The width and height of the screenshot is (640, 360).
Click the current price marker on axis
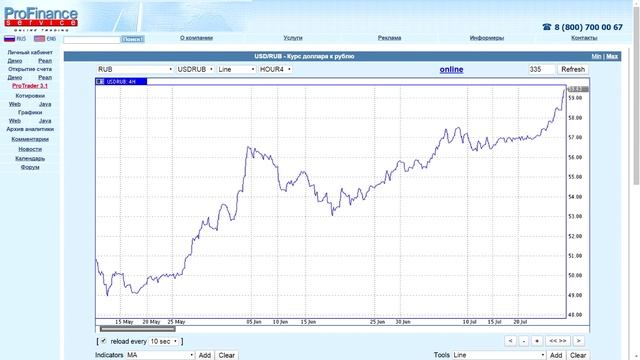click(579, 89)
